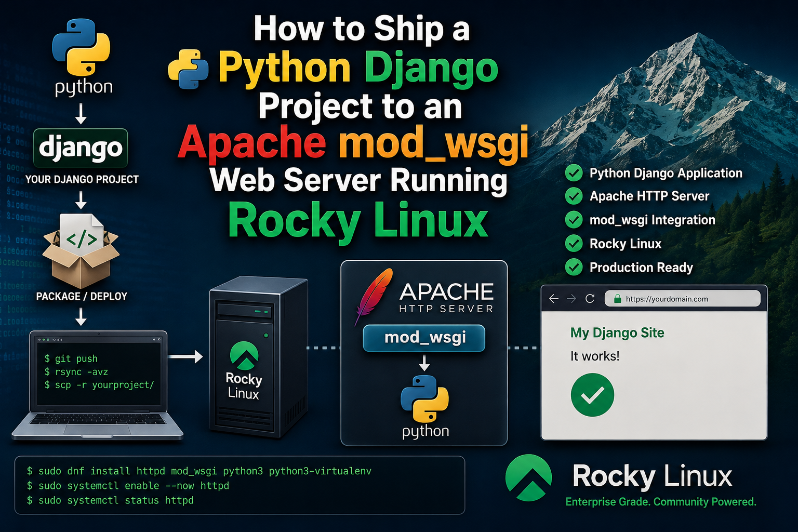Viewport: 798px width, 532px height.
Task: Click the Python Django Application text
Action: pos(666,174)
